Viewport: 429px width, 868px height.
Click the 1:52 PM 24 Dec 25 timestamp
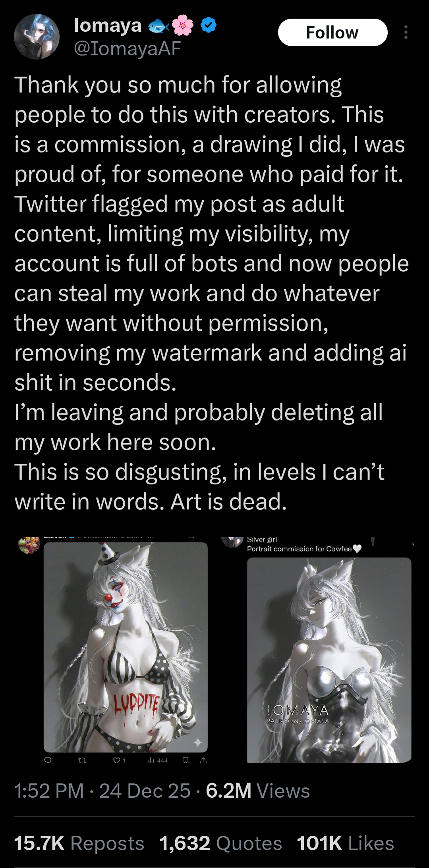click(x=102, y=791)
